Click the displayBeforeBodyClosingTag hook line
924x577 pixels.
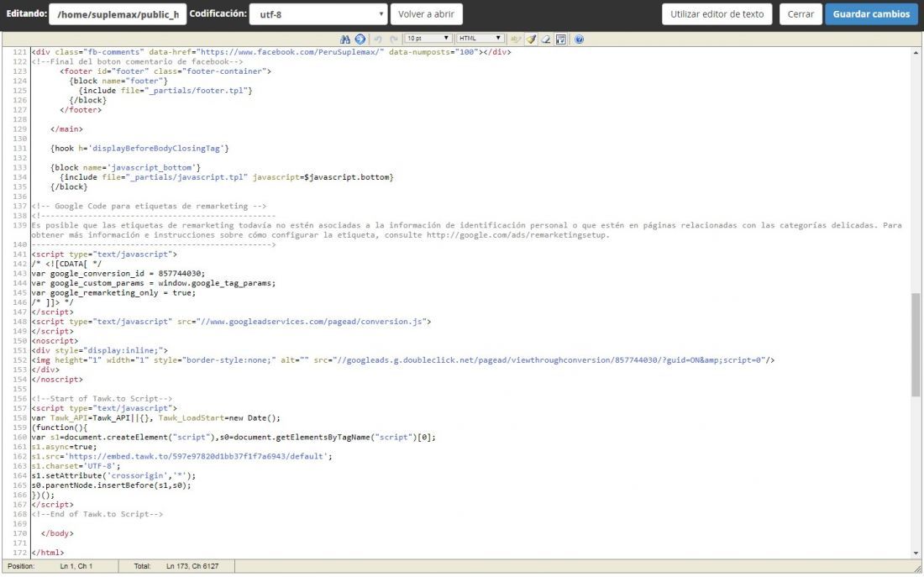coord(139,149)
